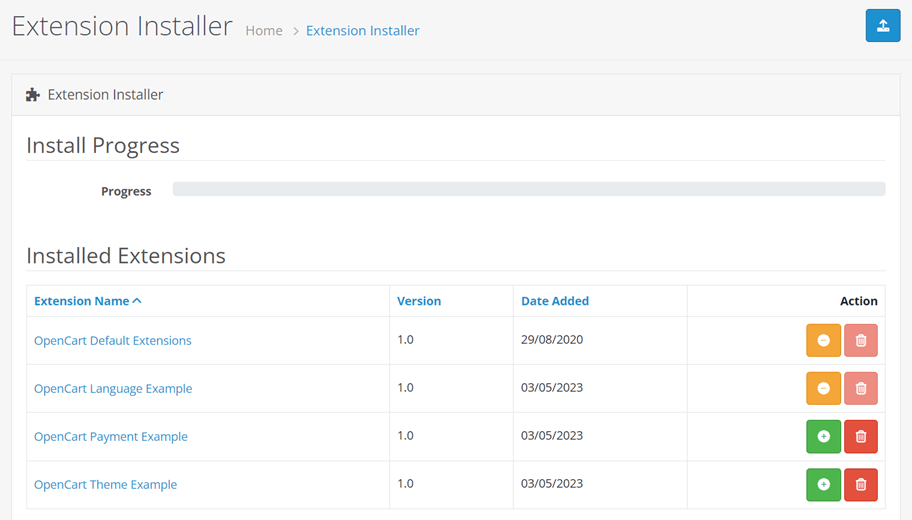912x520 pixels.
Task: Click the date 29/08/2020
Action: 552,340
